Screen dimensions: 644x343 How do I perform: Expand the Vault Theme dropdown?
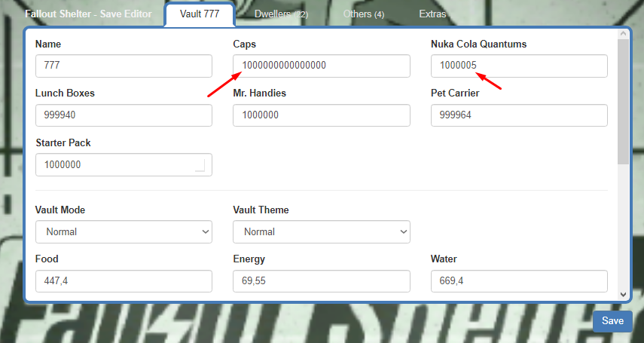tap(321, 232)
